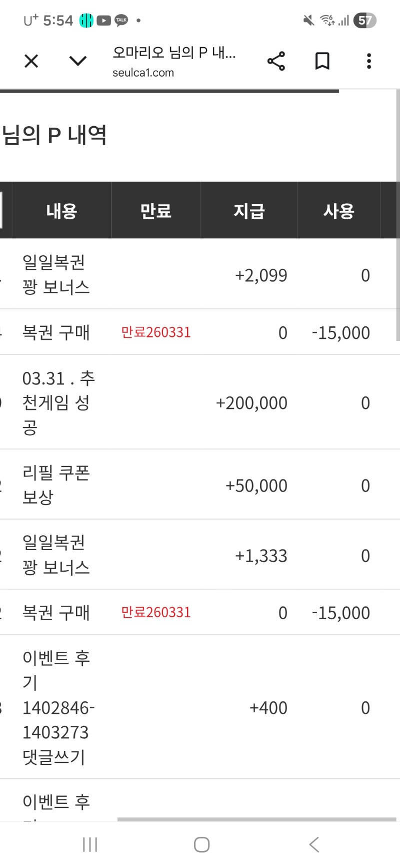Click the vertical scrollbar on right edge
Screen dimensions: 400x868
pos(398,215)
